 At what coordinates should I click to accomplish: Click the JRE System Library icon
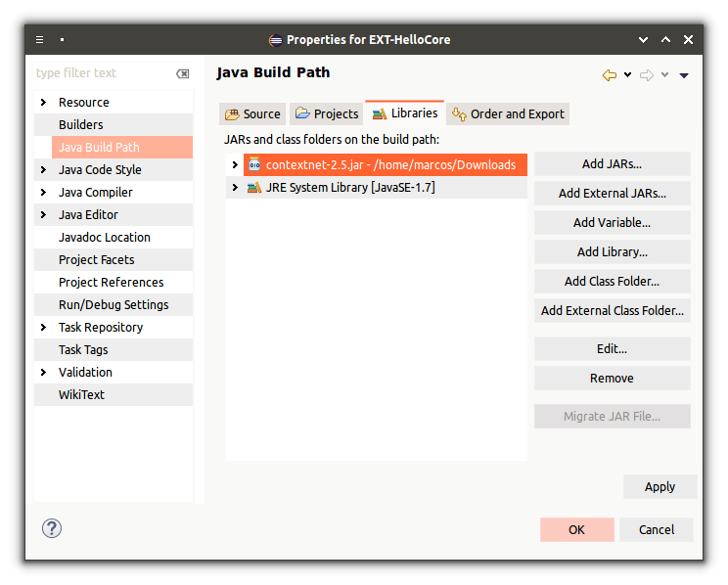pyautogui.click(x=254, y=187)
